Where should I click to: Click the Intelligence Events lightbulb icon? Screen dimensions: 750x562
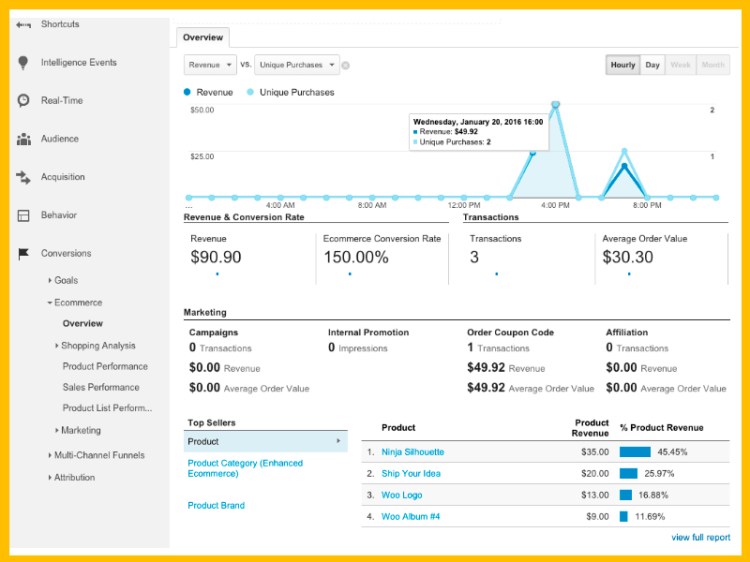tap(23, 62)
